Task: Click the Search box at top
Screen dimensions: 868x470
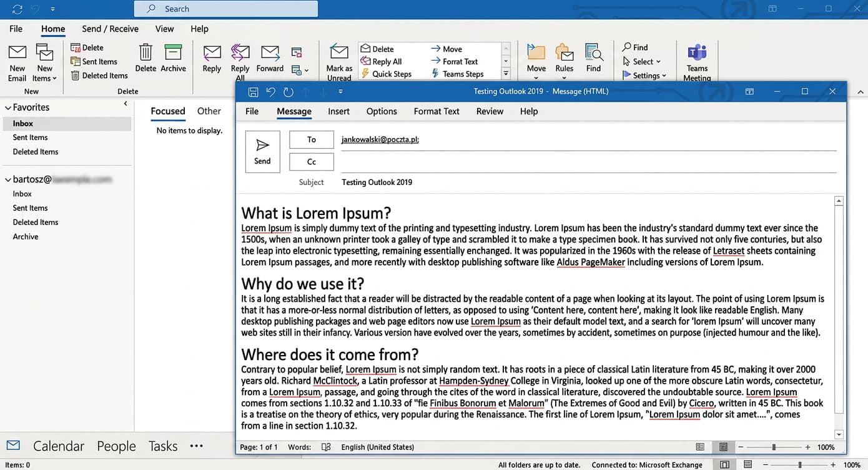Action: (226, 9)
